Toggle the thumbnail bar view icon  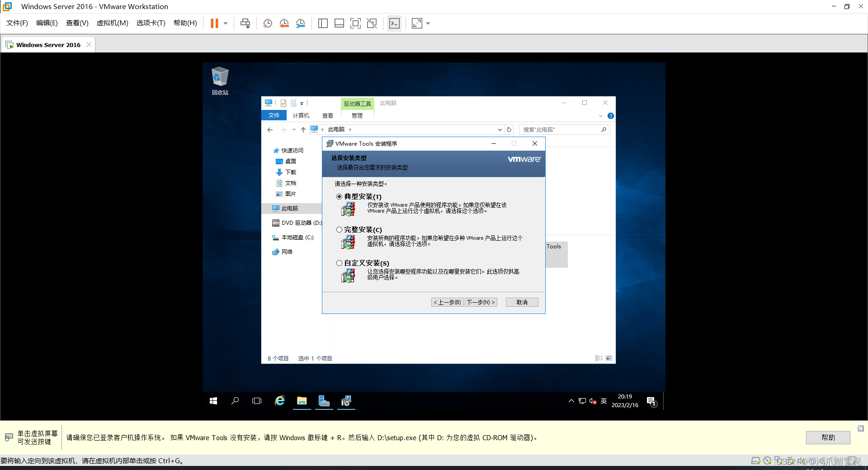(x=339, y=24)
